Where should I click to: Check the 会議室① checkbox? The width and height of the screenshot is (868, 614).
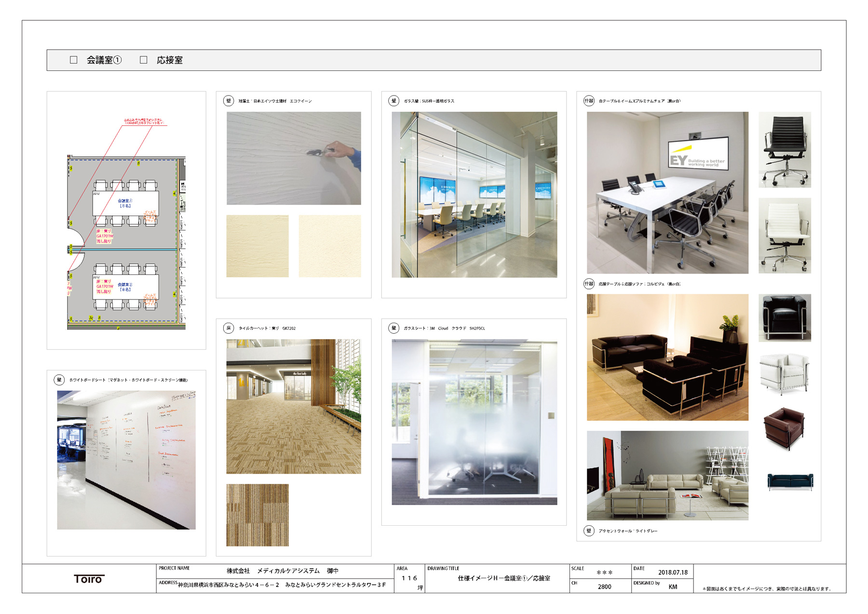(x=74, y=60)
